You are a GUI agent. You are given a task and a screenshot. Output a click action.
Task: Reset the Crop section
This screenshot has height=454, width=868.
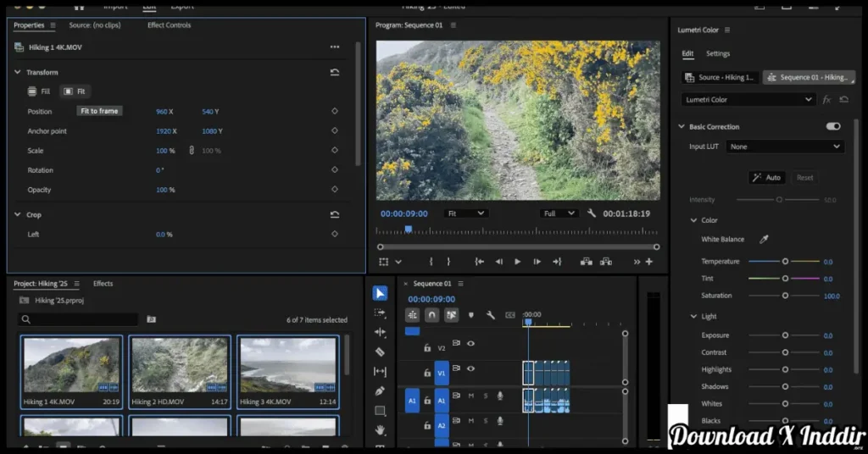pos(334,214)
